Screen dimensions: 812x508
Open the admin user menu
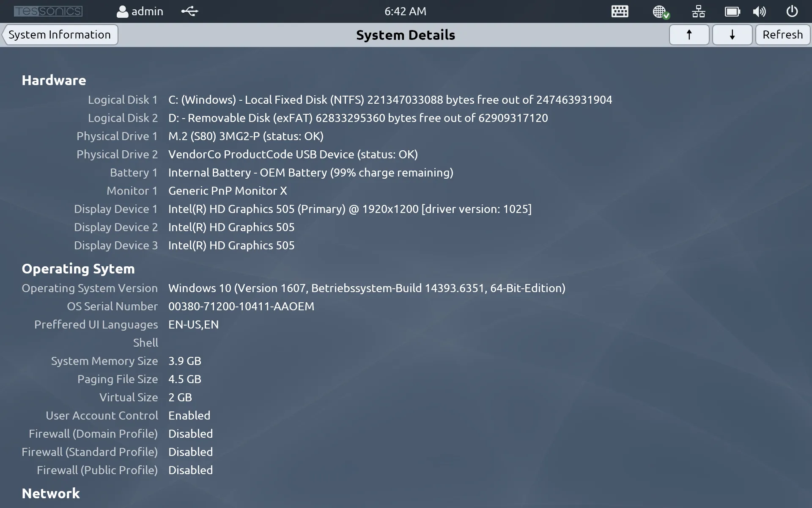[140, 11]
